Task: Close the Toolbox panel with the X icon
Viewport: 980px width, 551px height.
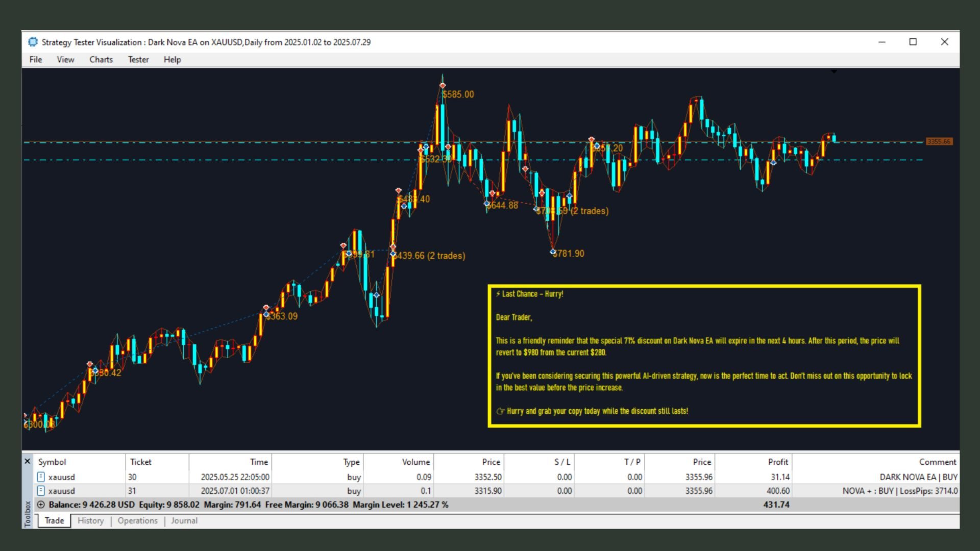Action: tap(28, 461)
